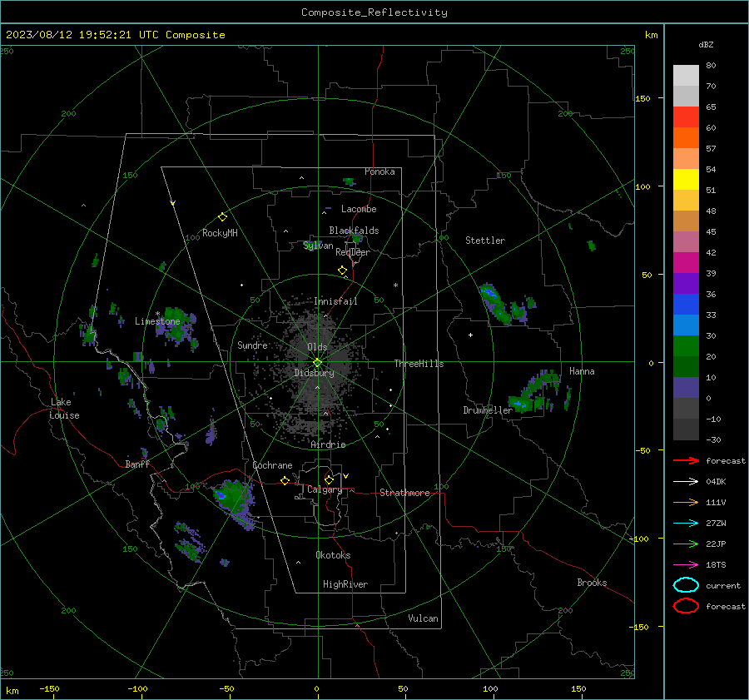Click the red forecast arrow in legend
Image resolution: width=749 pixels, height=700 pixels.
tap(686, 460)
